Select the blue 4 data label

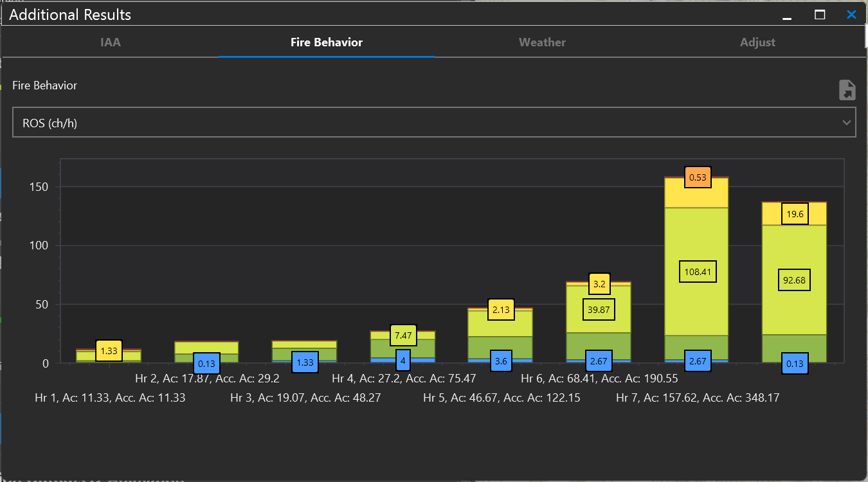[403, 361]
